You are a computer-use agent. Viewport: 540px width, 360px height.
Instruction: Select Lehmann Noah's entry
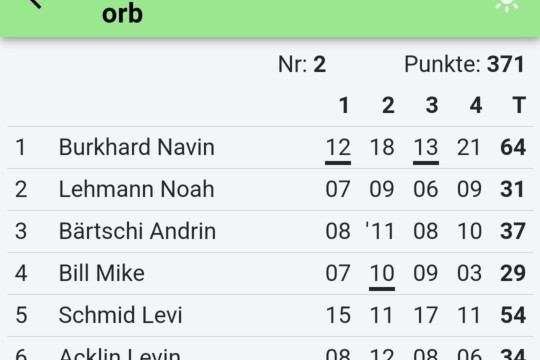tap(270, 190)
